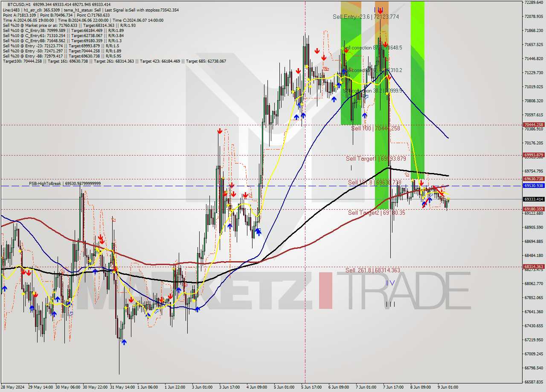Click 'Last Signal is:Sell with stoploss' text
Image resolution: width=546 pixels, height=392 pixels.
(x=135, y=10)
